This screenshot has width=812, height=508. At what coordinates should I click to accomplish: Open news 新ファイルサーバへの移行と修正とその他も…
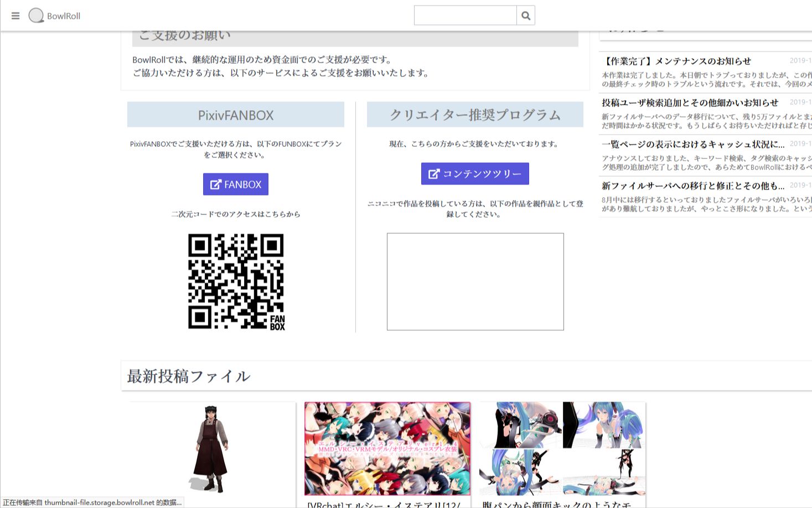point(693,186)
